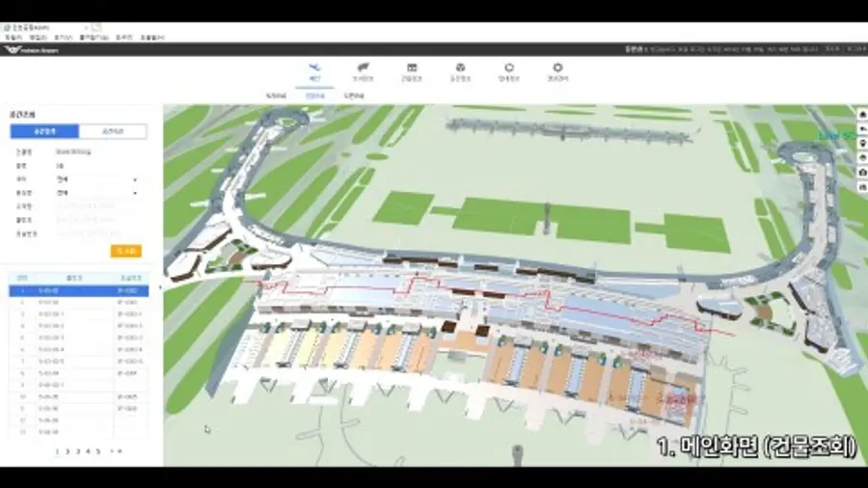Go to page 3 in table pagination
This screenshot has height=488, width=868.
(77, 450)
